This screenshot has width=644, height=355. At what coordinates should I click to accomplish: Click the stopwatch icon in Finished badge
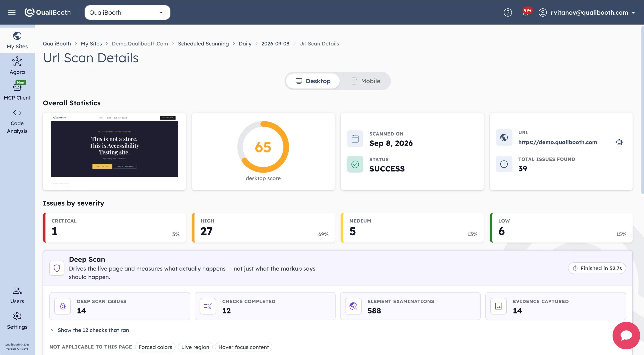point(575,268)
